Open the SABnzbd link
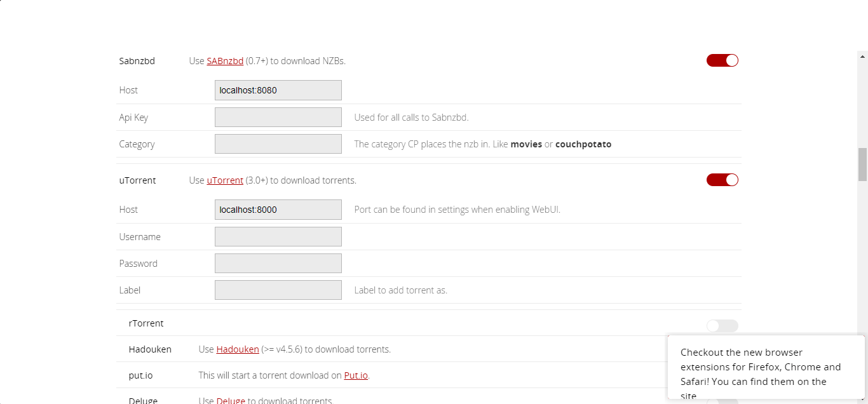This screenshot has width=868, height=404. pos(224,60)
